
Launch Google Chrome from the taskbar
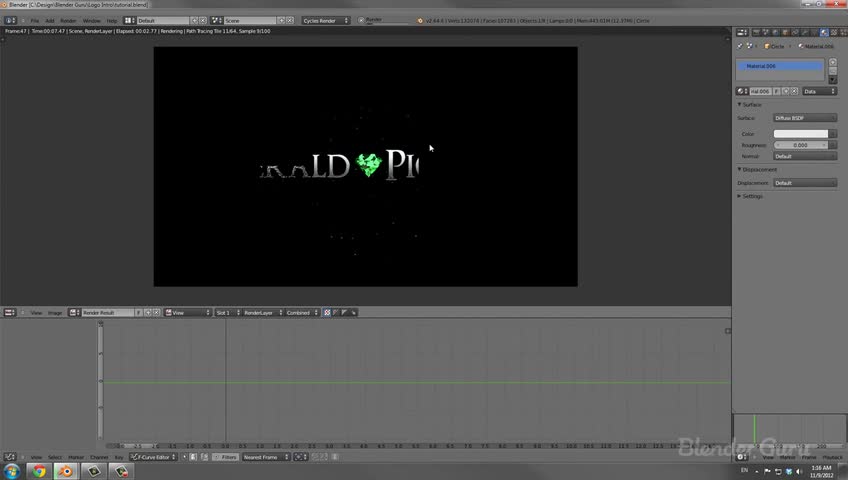[38, 471]
